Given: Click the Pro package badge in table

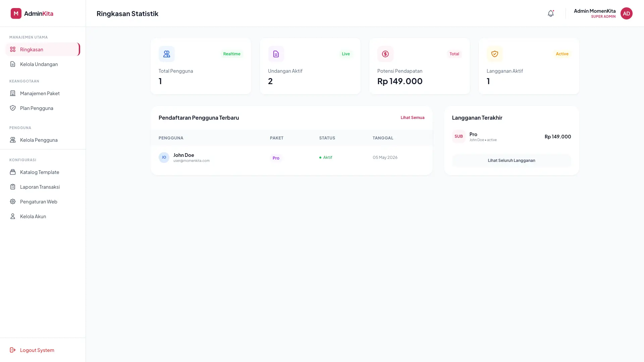Looking at the screenshot, I should tap(276, 158).
